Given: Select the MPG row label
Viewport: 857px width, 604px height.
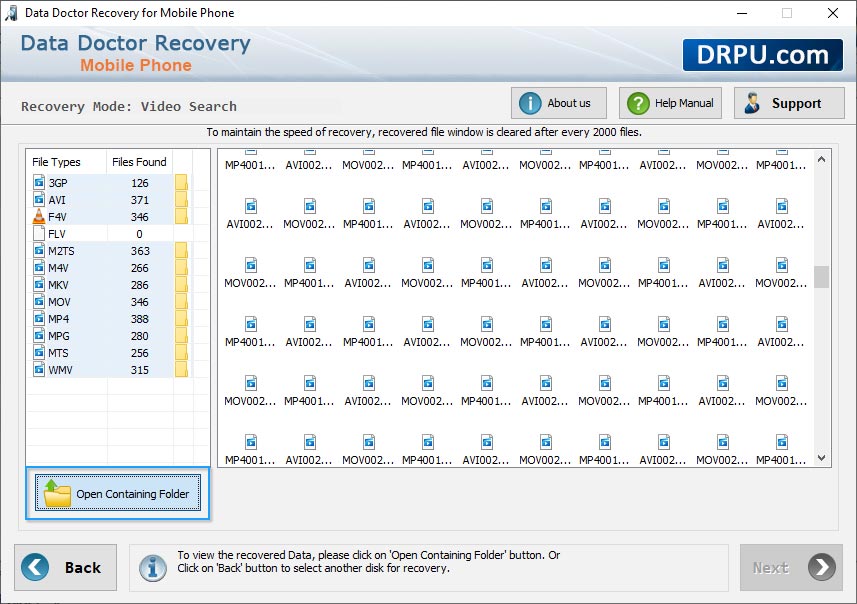Looking at the screenshot, I should tap(59, 336).
